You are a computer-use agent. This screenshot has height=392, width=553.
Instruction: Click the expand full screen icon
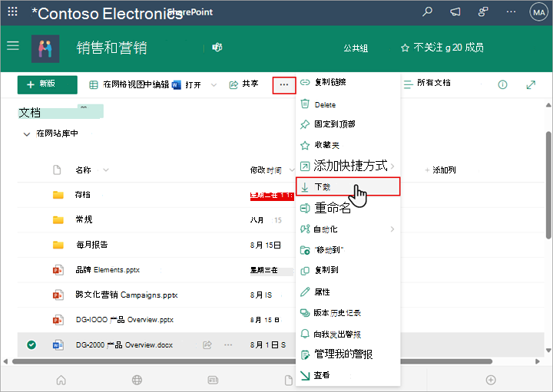(x=531, y=84)
